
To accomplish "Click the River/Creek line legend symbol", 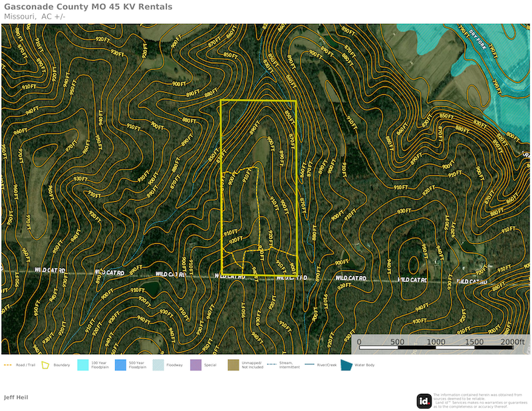I will tap(309, 365).
